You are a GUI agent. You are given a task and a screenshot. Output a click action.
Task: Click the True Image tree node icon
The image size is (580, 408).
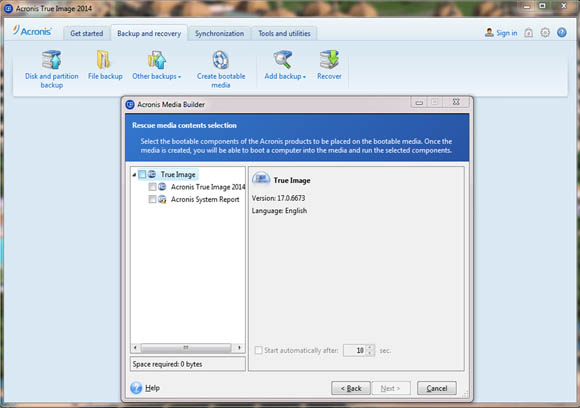tap(152, 174)
